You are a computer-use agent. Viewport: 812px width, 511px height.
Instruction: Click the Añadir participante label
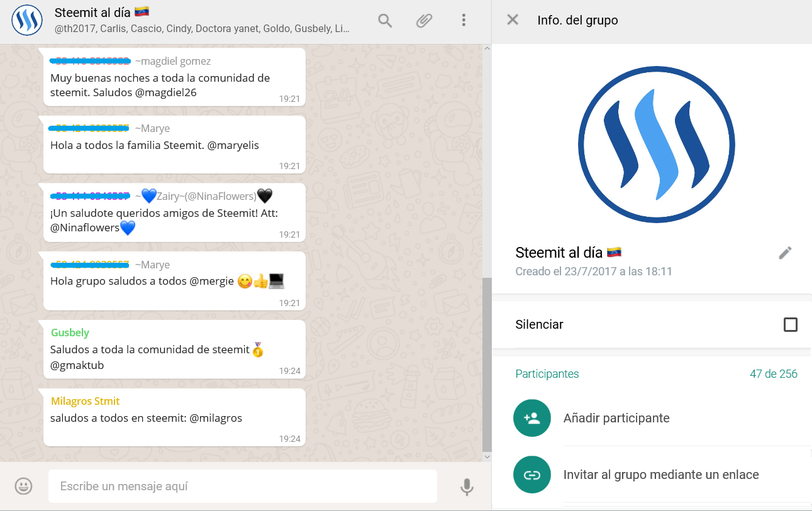(x=616, y=418)
